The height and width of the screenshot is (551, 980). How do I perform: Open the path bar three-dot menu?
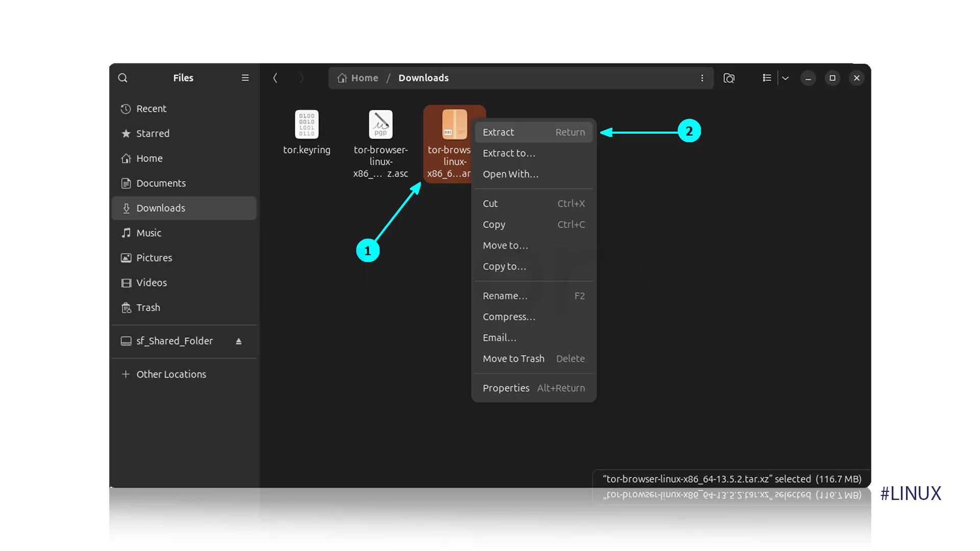point(702,78)
